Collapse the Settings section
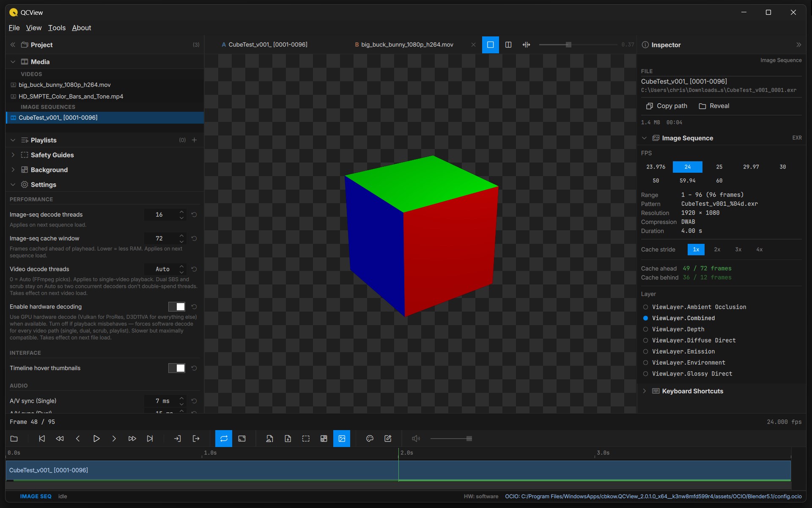The height and width of the screenshot is (508, 812). click(x=13, y=185)
